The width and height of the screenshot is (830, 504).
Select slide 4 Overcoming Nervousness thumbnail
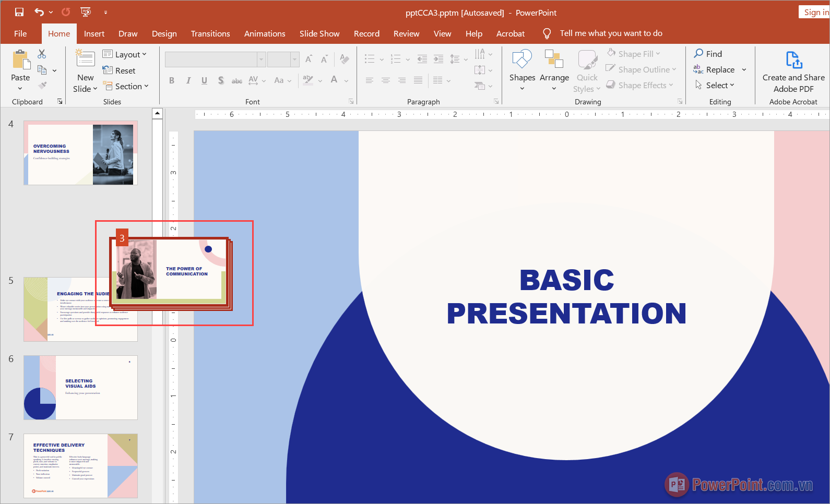coord(80,153)
